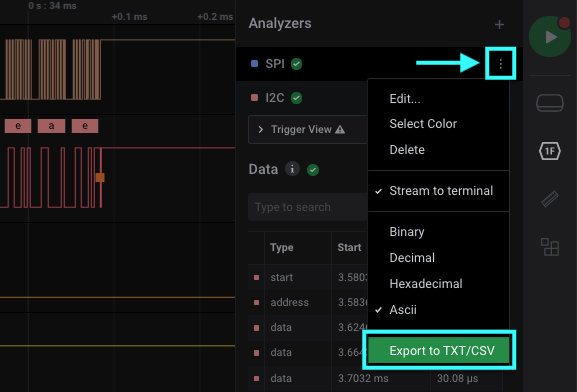
Task: Click the I2C green status checkmark
Action: pyautogui.click(x=297, y=98)
